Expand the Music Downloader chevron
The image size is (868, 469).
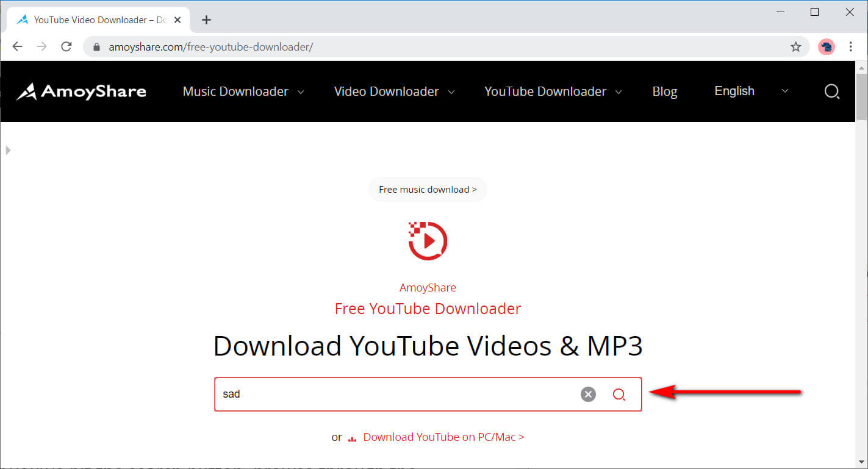(300, 92)
